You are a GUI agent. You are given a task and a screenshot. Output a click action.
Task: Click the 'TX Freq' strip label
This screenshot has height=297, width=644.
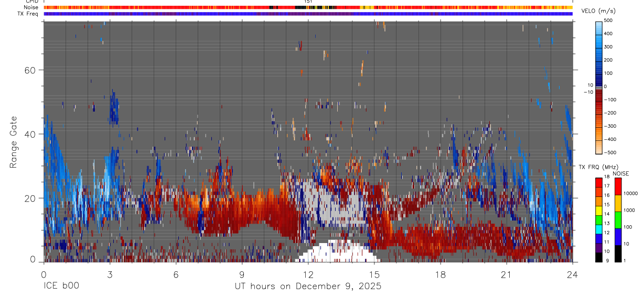coord(28,14)
